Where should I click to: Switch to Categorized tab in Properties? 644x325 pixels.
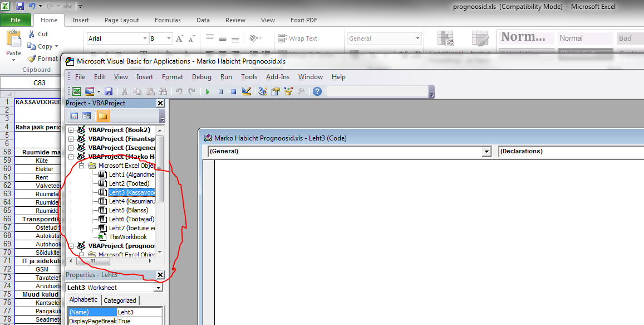click(x=120, y=300)
